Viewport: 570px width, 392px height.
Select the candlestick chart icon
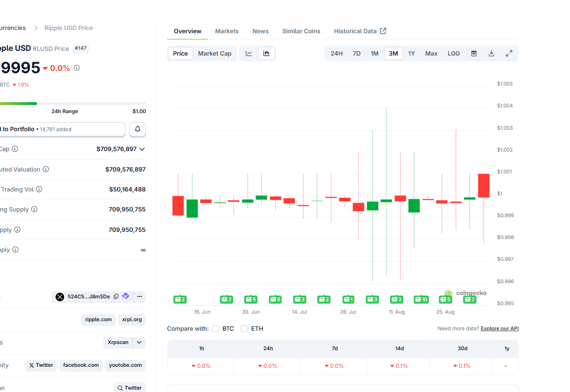(x=266, y=53)
